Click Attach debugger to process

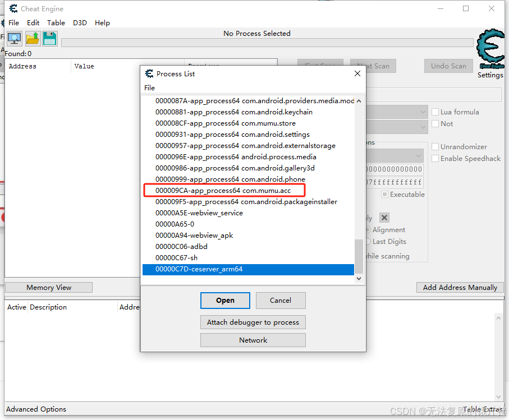click(253, 322)
